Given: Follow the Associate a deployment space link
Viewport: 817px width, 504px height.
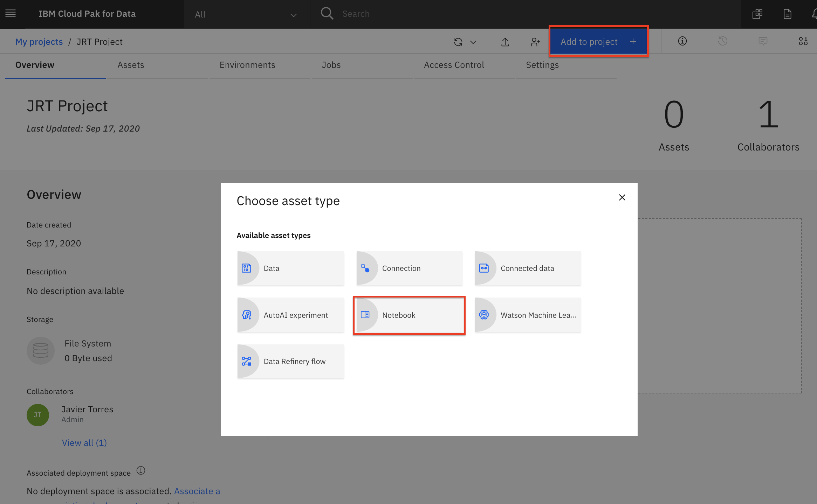Looking at the screenshot, I should point(197,491).
